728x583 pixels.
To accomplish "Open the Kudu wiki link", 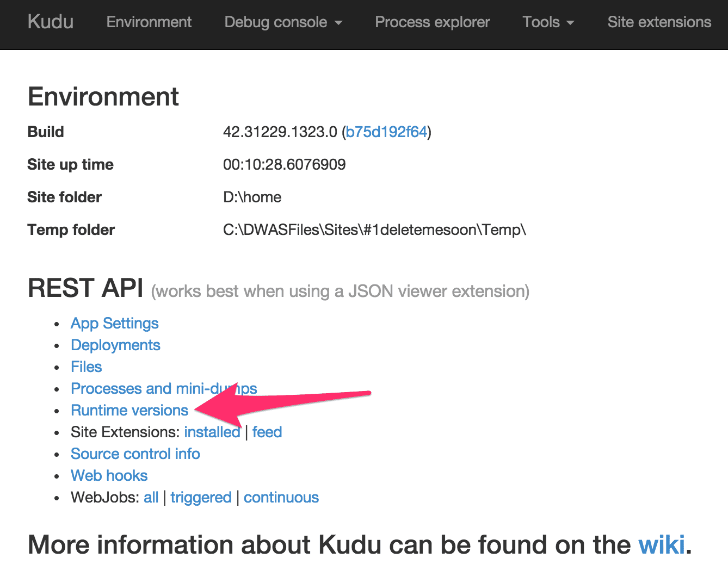I will point(662,544).
